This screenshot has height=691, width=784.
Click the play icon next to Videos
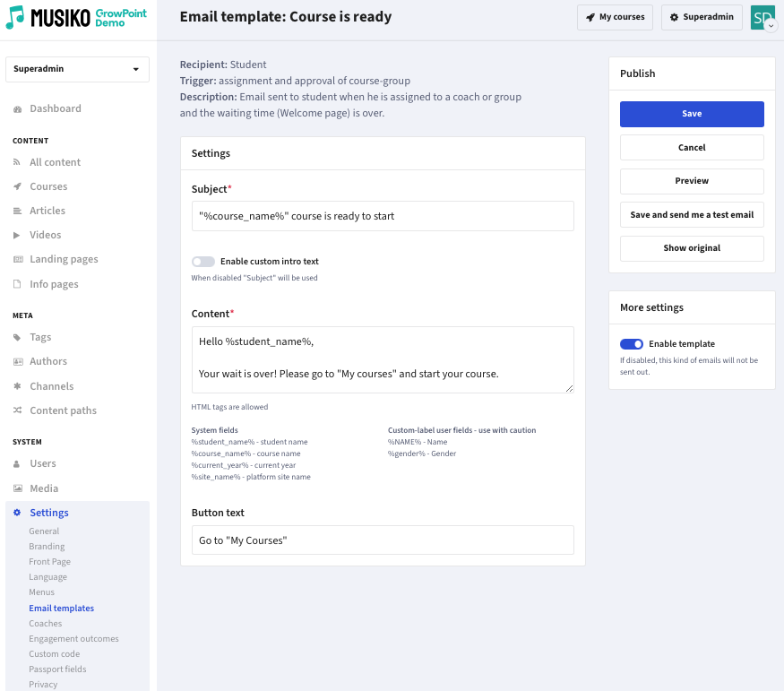point(16,235)
